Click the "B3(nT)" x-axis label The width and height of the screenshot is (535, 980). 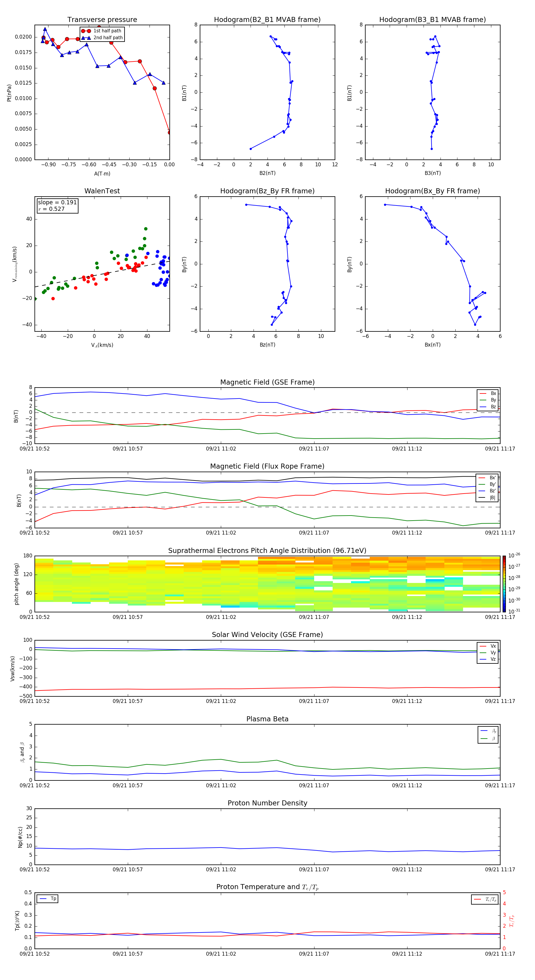pyautogui.click(x=432, y=173)
